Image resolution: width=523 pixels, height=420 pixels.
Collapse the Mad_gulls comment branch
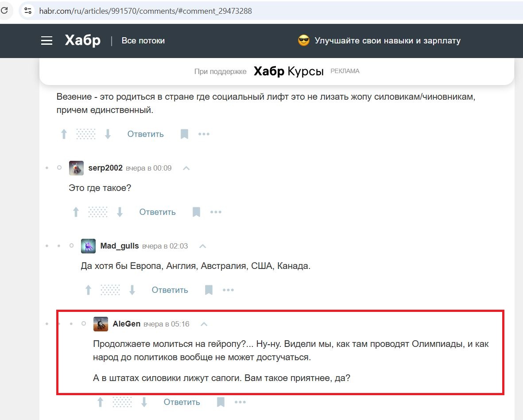(x=202, y=246)
